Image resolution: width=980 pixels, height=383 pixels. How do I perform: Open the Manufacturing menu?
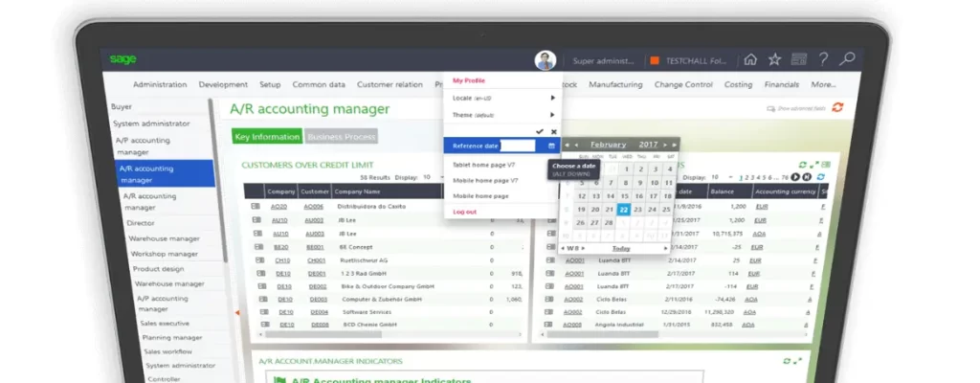click(615, 84)
